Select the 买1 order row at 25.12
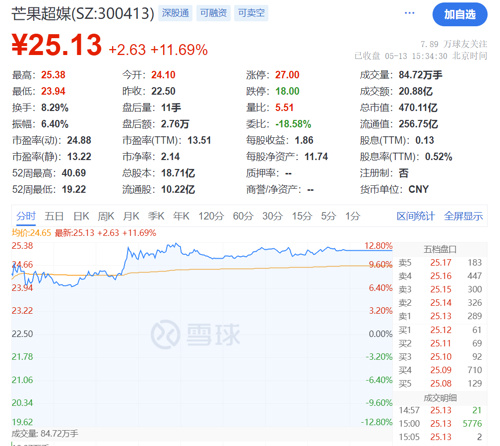 [440, 330]
